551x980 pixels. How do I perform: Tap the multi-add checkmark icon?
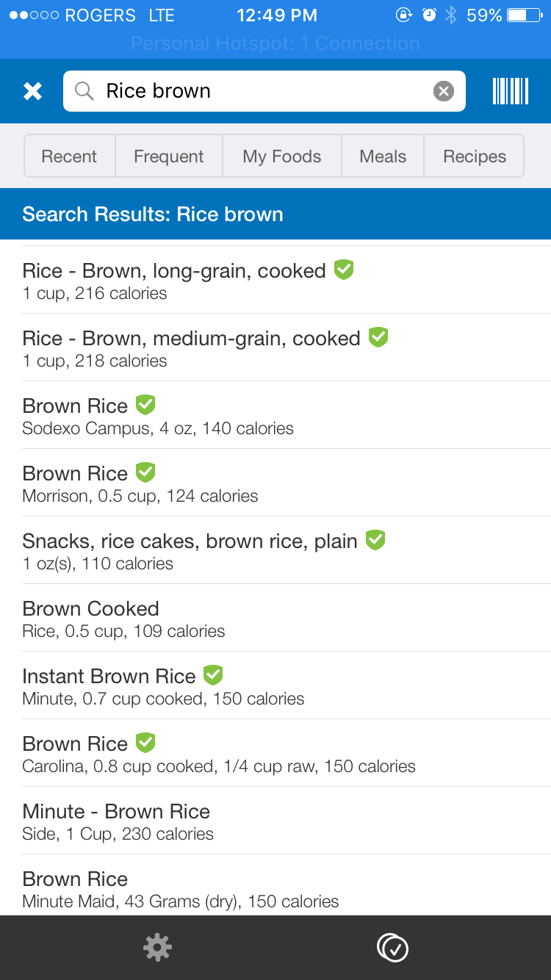click(393, 948)
